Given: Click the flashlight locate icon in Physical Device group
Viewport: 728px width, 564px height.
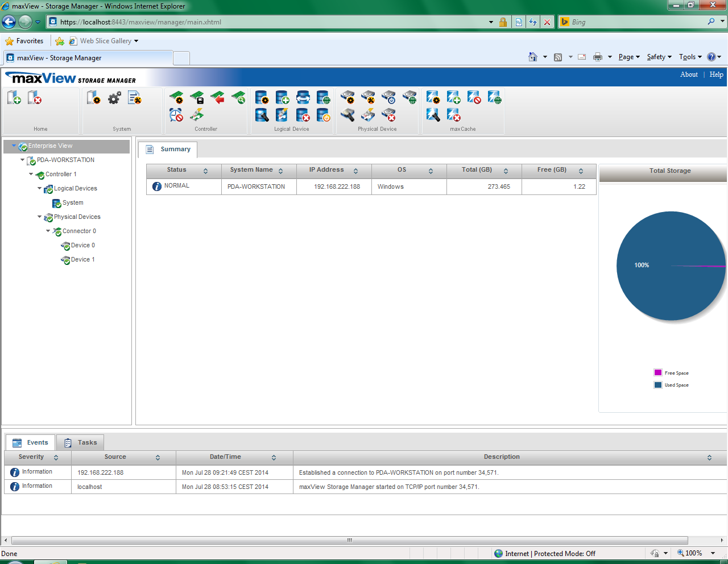Looking at the screenshot, I should 348,115.
